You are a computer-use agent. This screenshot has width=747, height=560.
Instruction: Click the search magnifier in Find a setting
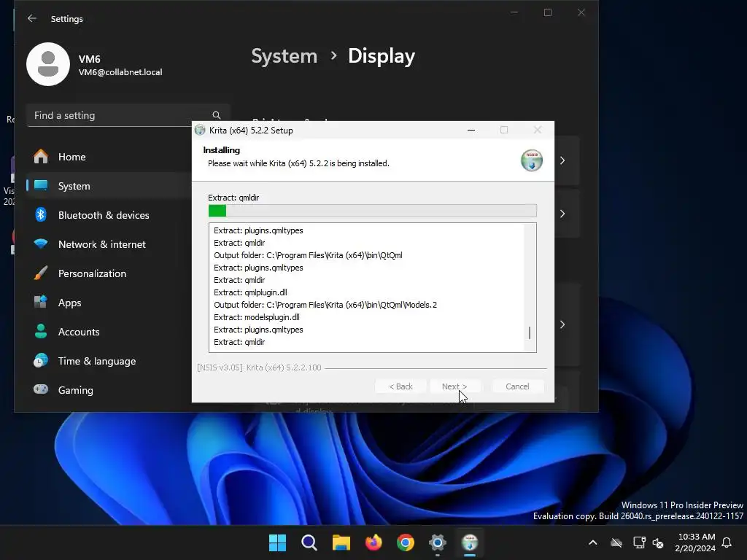tap(216, 115)
